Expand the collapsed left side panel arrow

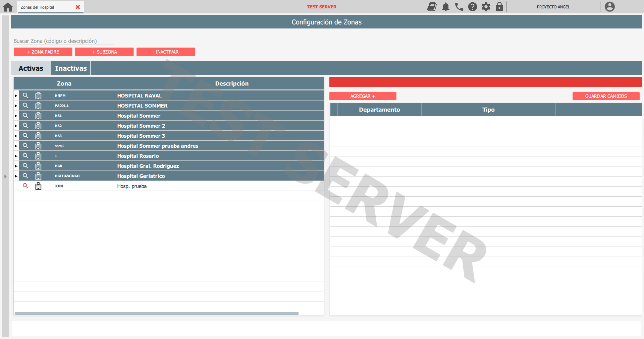(x=5, y=176)
